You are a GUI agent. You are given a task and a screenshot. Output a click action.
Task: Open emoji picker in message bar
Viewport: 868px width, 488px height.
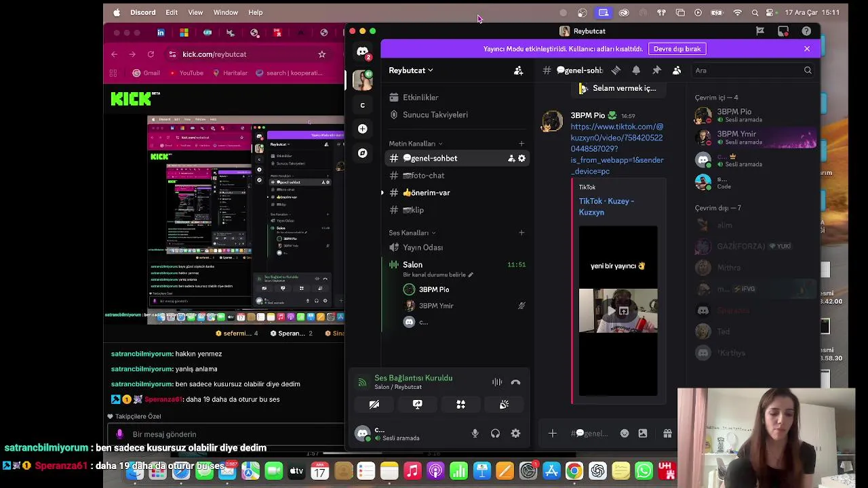point(625,434)
